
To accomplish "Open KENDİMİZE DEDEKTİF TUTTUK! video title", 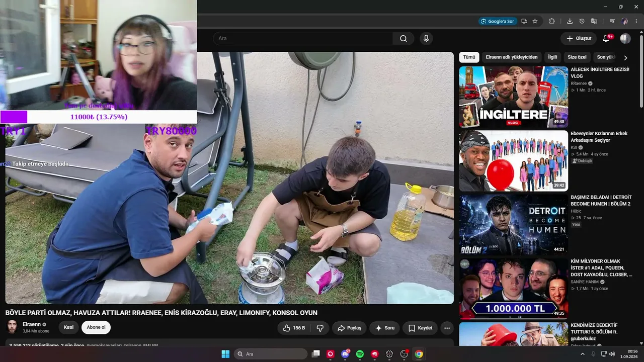I will (x=594, y=332).
